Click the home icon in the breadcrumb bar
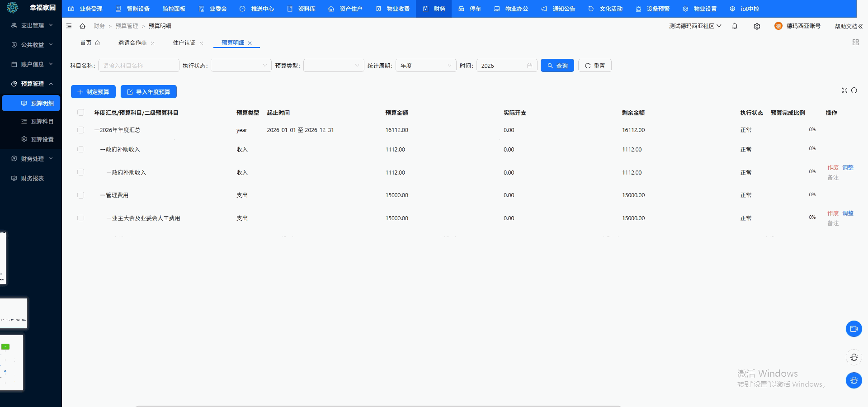Image resolution: width=868 pixels, height=407 pixels. tap(82, 26)
